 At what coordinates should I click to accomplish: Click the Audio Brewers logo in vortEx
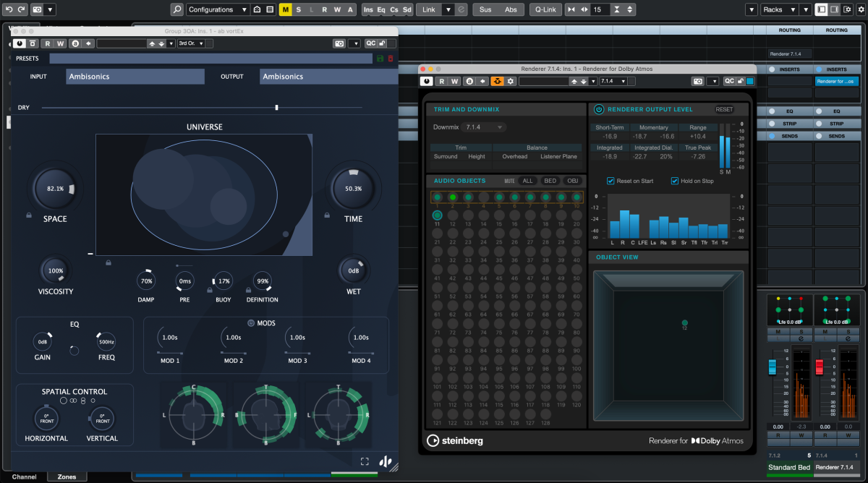click(x=386, y=461)
